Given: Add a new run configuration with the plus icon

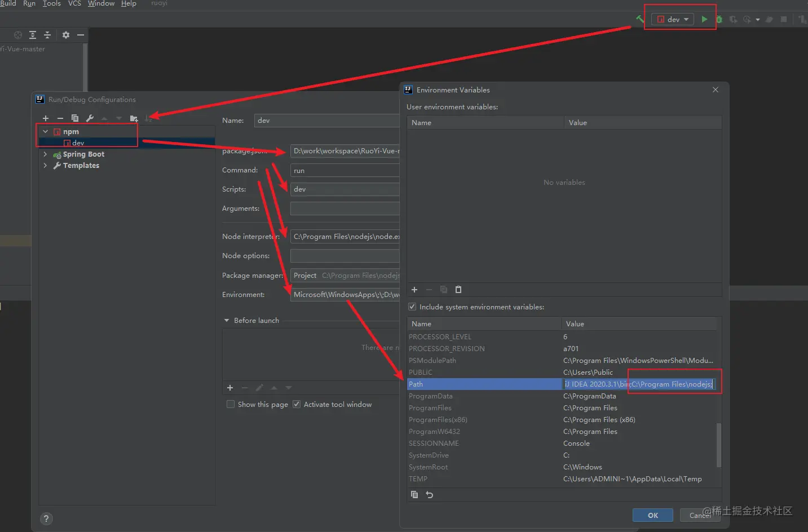Looking at the screenshot, I should click(x=46, y=118).
